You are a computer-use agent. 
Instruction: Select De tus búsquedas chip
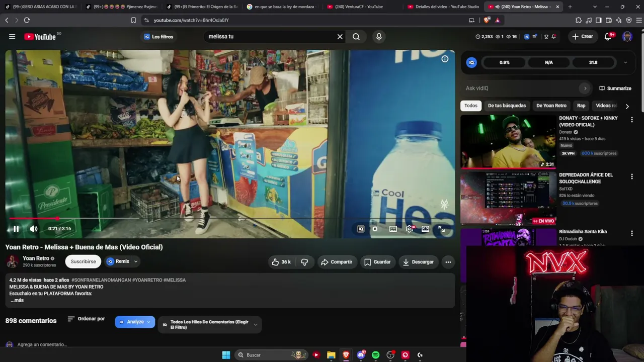[x=507, y=106]
